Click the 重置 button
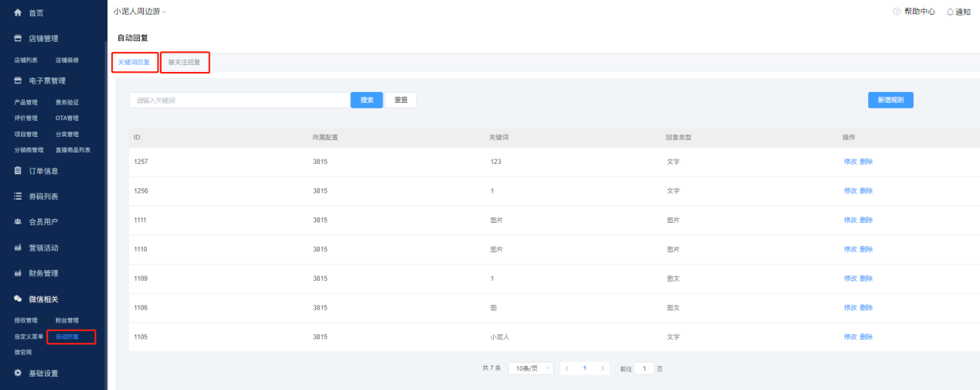 [x=401, y=100]
